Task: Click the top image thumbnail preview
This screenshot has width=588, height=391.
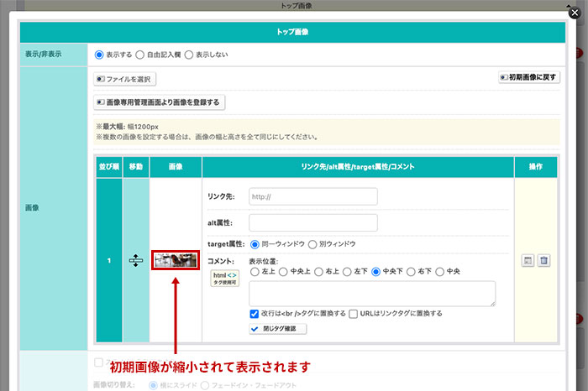Action: click(175, 260)
